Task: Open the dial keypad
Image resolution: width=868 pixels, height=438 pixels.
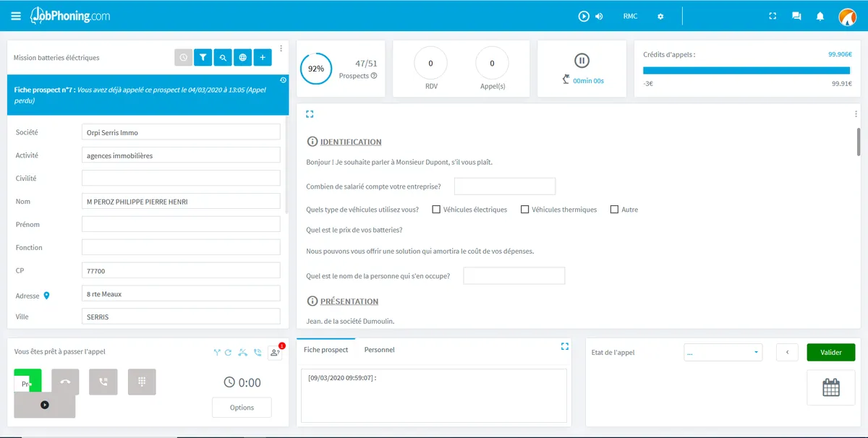Action: (142, 382)
